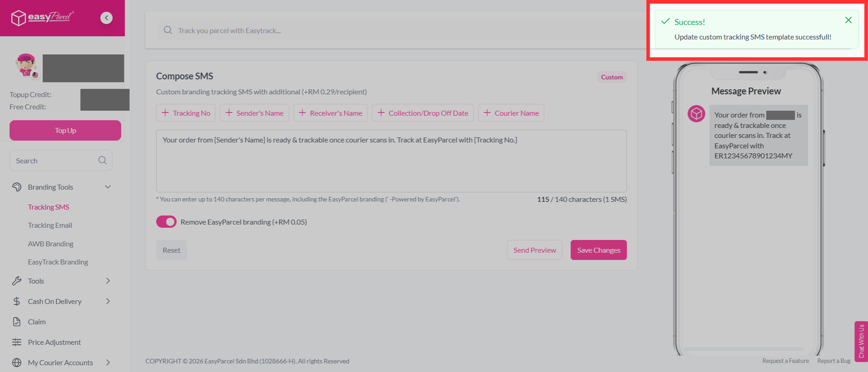This screenshot has height=372, width=868.
Task: Toggle Remove EasyParcel branding switch
Action: click(x=166, y=222)
